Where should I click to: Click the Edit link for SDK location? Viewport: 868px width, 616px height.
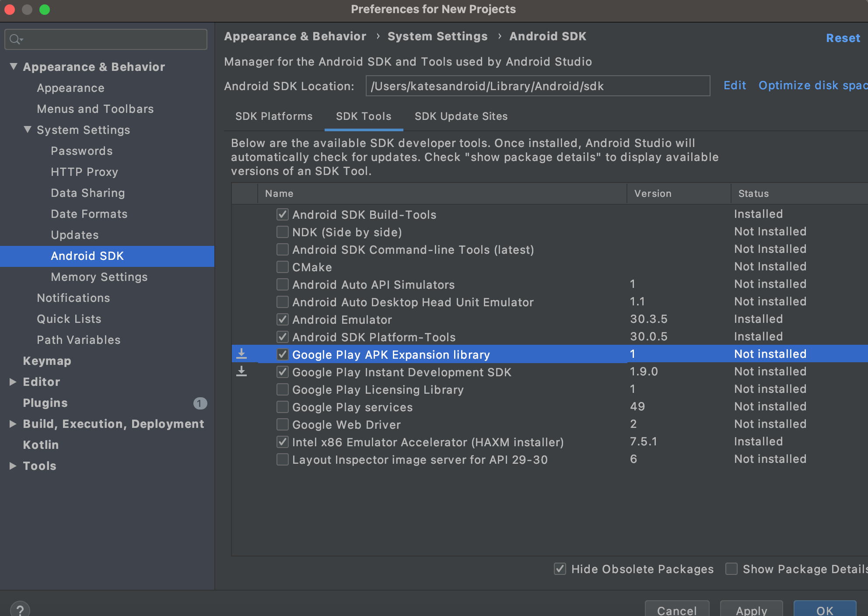click(x=735, y=85)
